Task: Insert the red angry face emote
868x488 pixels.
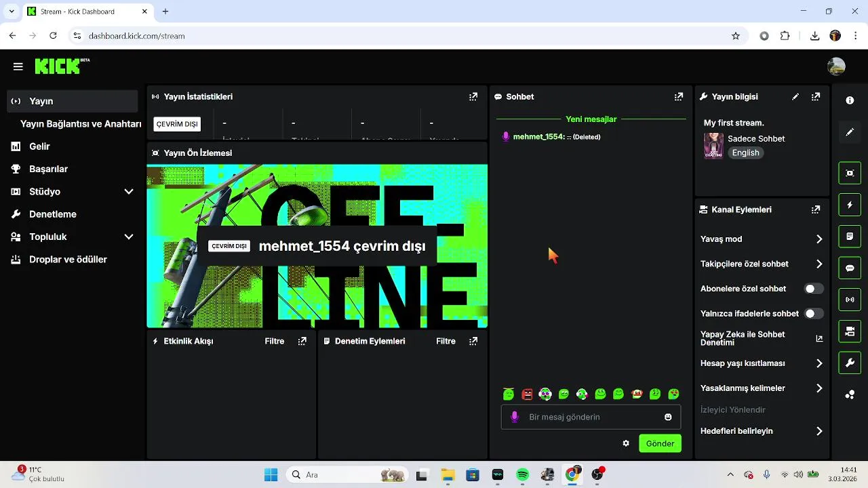Action: click(527, 394)
